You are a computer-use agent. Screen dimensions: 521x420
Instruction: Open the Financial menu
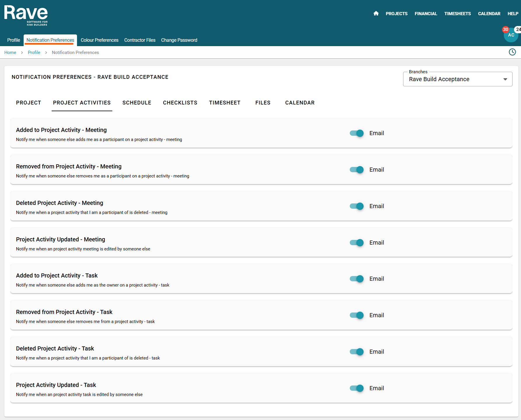point(426,14)
